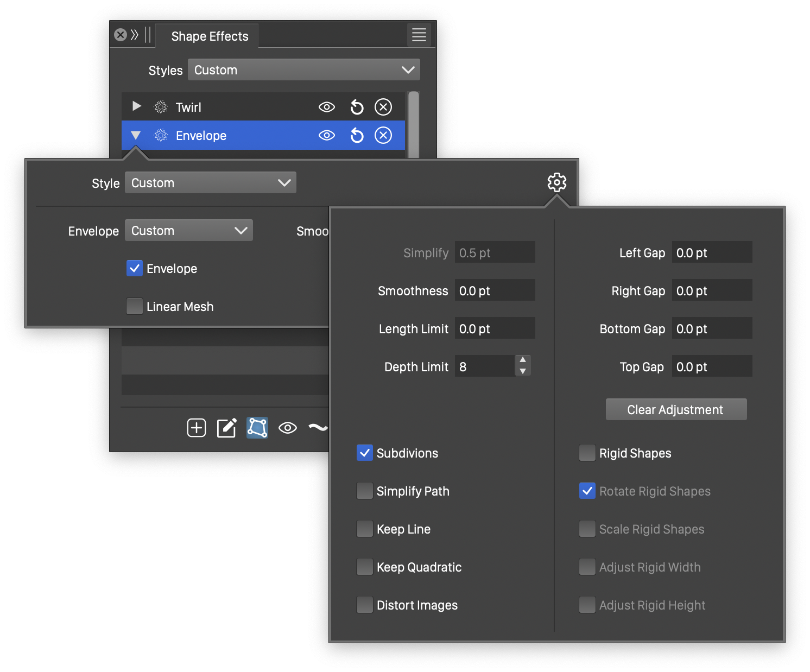Viewport: 810px width, 672px height.
Task: Open the Shape Effects panel menu
Action: point(419,35)
